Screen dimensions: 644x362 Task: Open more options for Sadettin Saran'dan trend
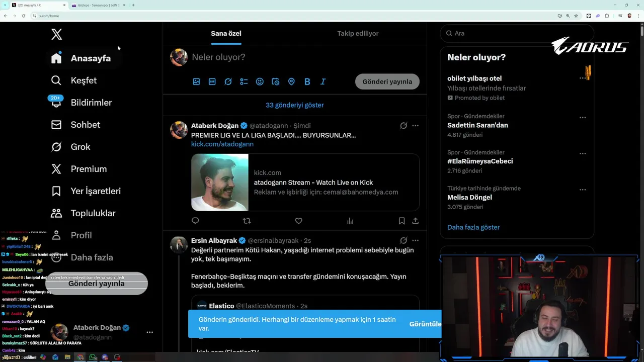pyautogui.click(x=583, y=117)
